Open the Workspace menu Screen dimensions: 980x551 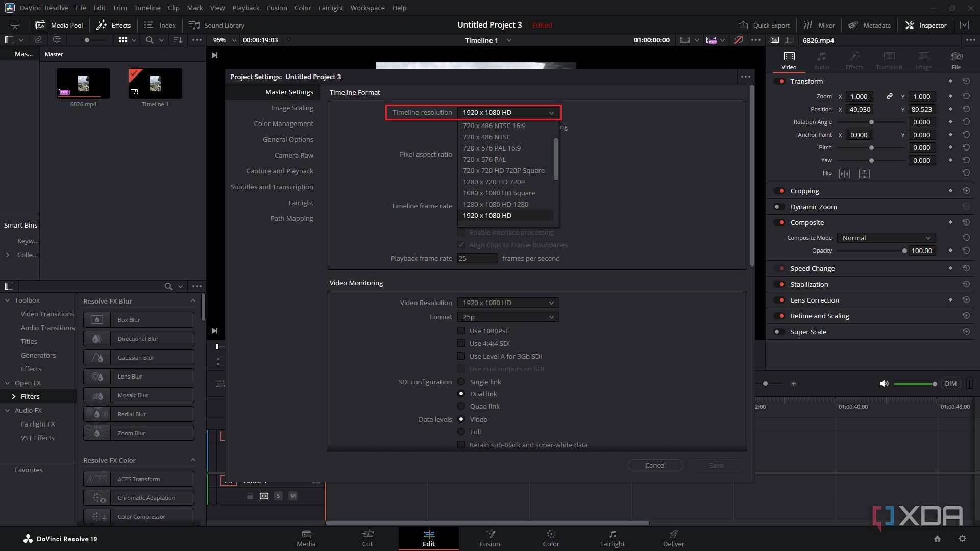coord(367,8)
